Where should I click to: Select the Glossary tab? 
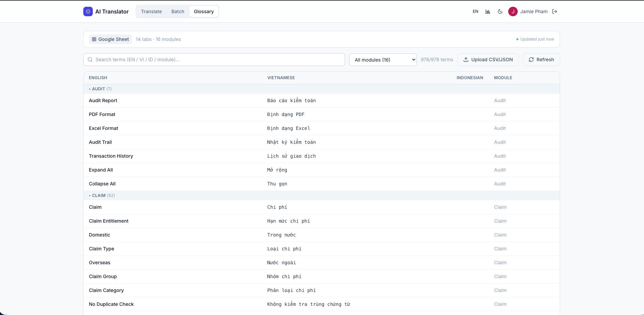coord(204,12)
